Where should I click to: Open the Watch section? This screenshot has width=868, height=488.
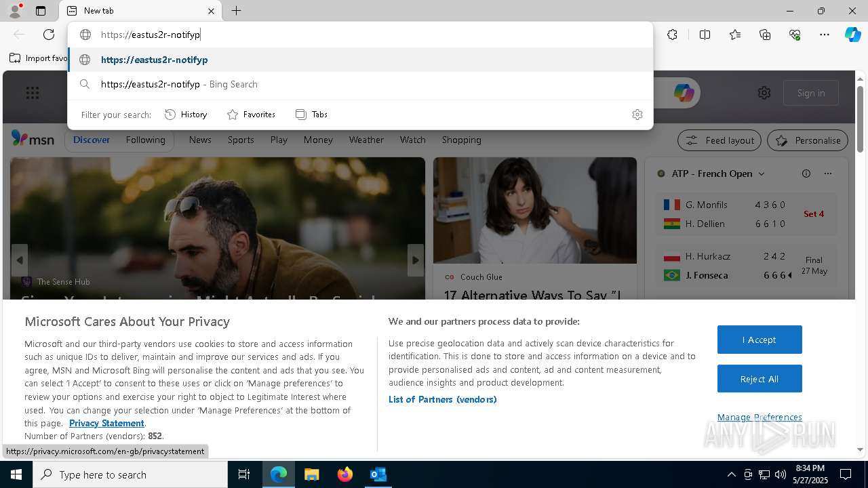[412, 140]
